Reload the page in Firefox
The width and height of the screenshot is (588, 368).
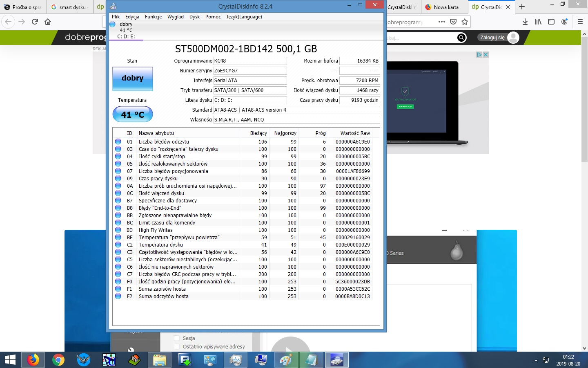point(35,22)
